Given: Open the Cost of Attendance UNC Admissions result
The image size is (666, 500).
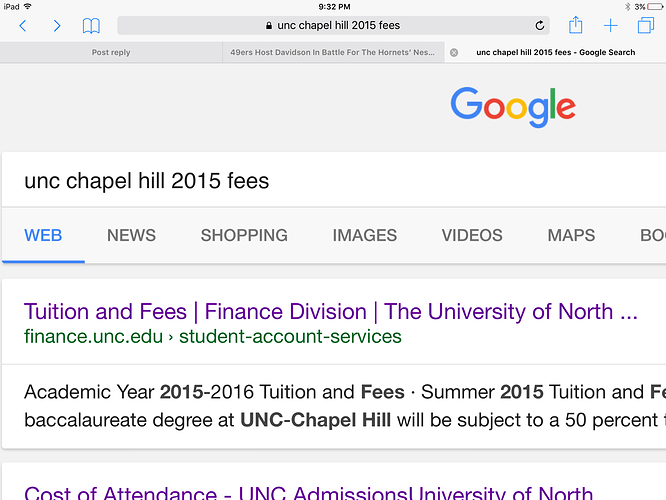Looking at the screenshot, I should coord(308,493).
